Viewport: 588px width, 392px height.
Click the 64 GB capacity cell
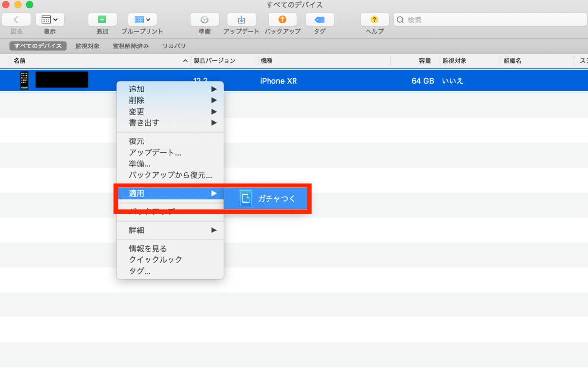point(422,81)
